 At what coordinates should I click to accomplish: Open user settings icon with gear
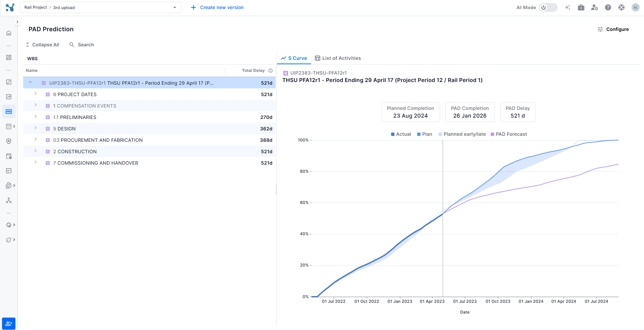click(594, 7)
